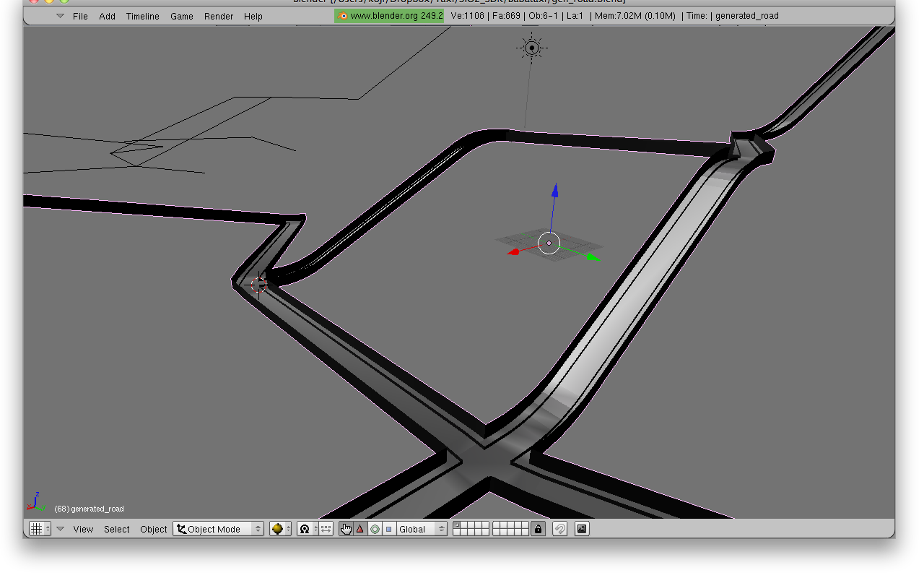Click the render this window image icon
This screenshot has height=578, width=924.
point(582,529)
